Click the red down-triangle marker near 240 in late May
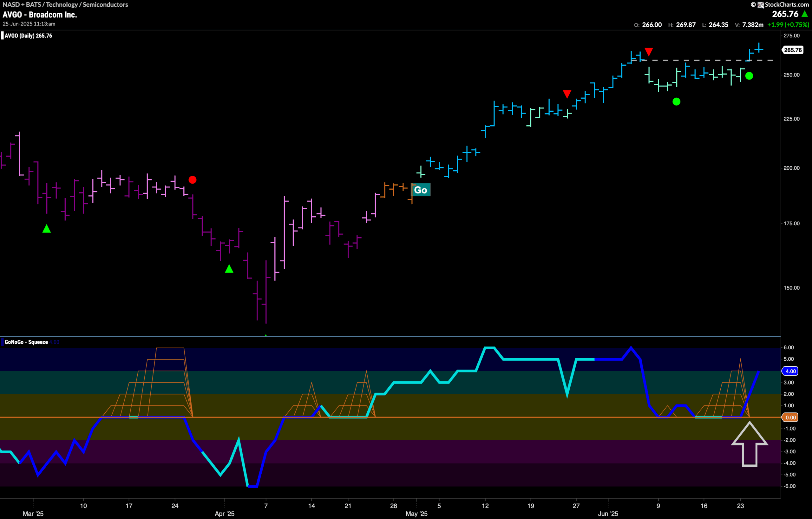This screenshot has height=519, width=812. (x=567, y=94)
